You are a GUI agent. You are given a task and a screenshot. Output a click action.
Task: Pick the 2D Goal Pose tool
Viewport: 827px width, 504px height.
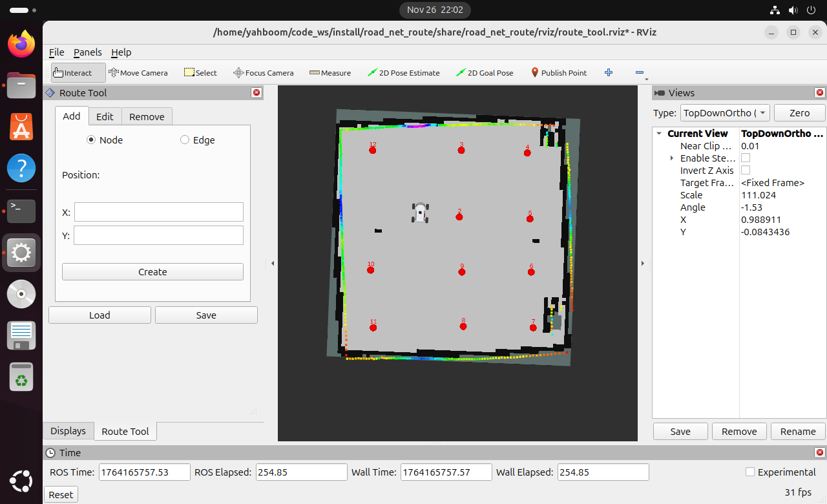point(485,73)
